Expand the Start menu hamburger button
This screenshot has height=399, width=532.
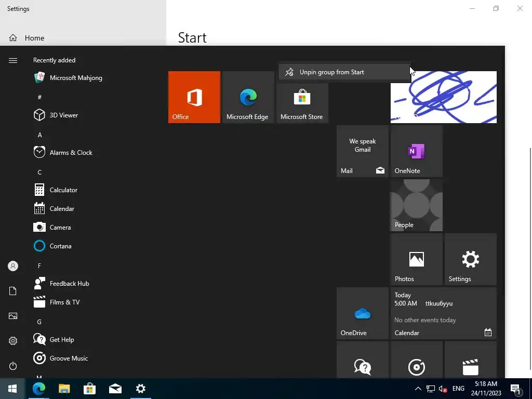click(13, 60)
